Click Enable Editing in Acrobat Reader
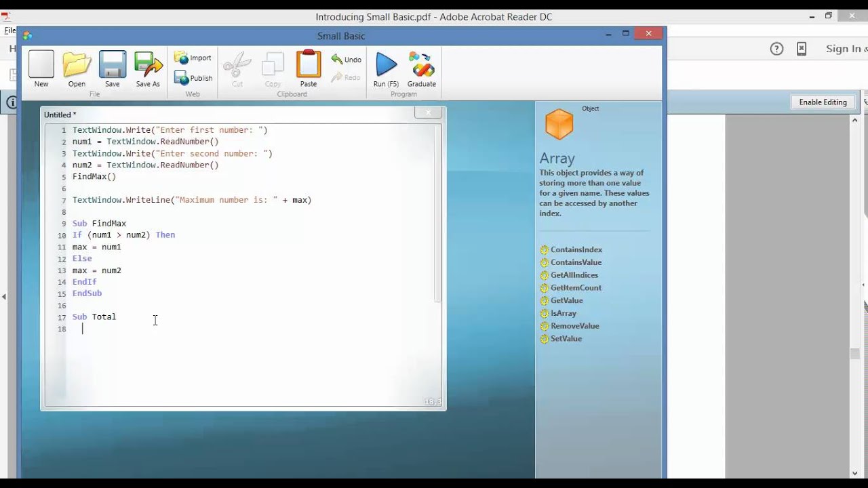868x488 pixels. [823, 102]
